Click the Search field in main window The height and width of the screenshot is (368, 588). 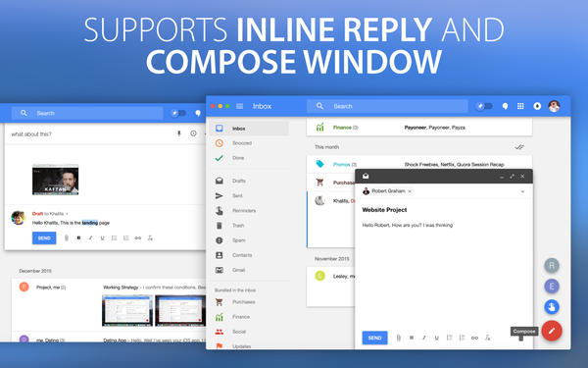pos(387,106)
